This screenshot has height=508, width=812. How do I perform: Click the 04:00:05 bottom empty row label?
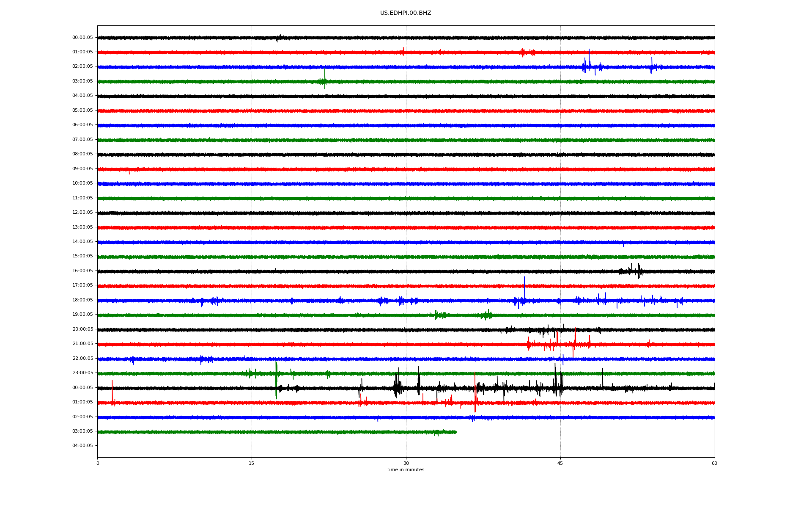tap(82, 446)
